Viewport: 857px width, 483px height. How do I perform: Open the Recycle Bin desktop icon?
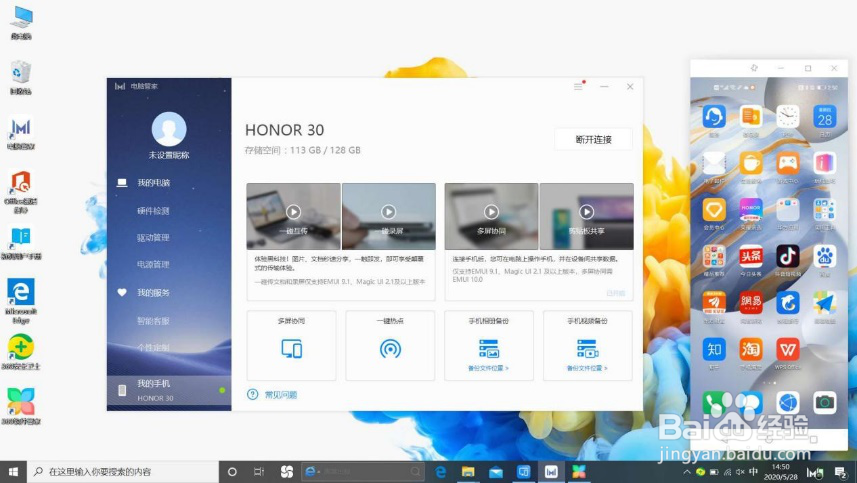20,77
